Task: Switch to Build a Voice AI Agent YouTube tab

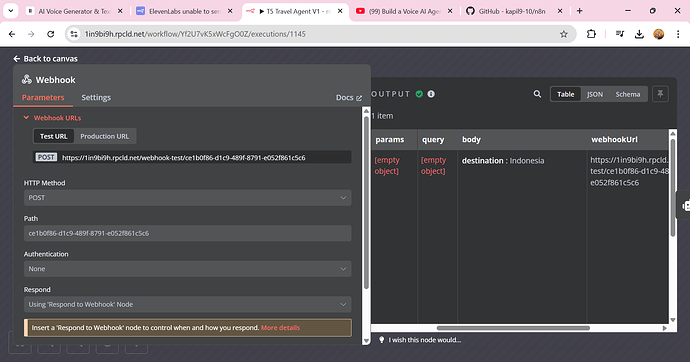Action: click(x=404, y=11)
